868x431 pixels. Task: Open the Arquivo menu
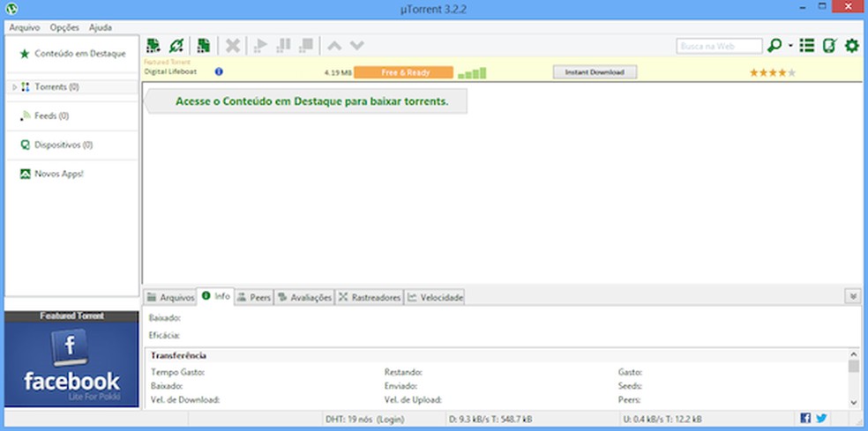point(25,27)
